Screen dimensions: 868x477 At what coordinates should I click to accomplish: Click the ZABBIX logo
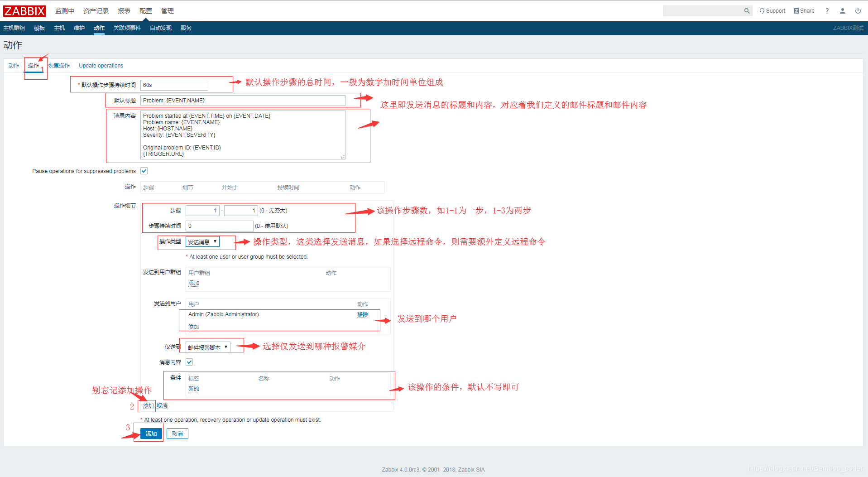[24, 11]
